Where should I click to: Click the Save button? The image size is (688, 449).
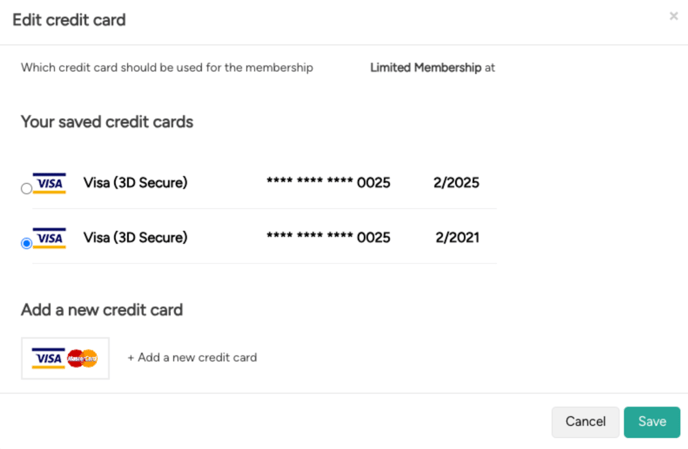(x=652, y=422)
